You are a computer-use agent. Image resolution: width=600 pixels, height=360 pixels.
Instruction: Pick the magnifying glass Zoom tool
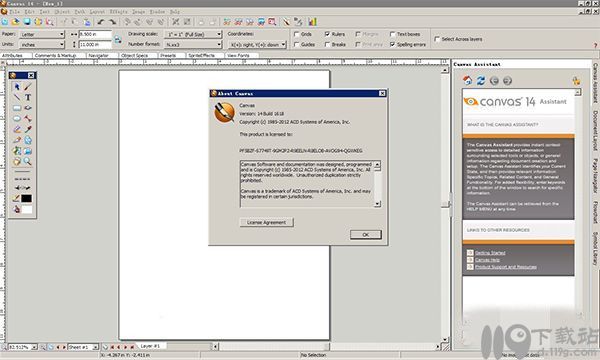(x=28, y=161)
